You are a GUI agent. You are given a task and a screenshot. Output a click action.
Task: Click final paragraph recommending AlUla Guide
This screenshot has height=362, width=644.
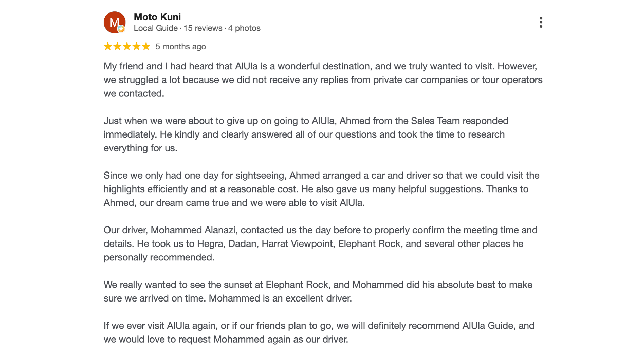319,333
